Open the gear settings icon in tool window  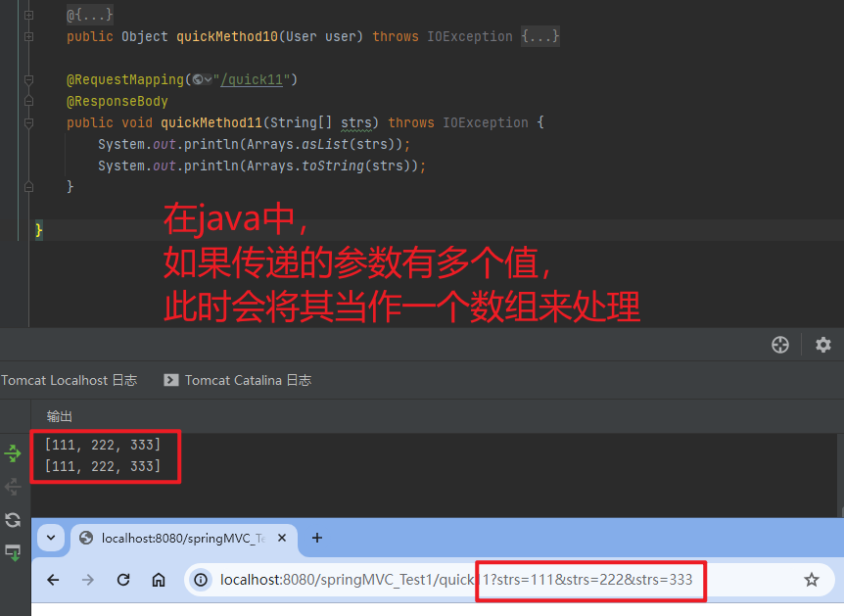(823, 345)
